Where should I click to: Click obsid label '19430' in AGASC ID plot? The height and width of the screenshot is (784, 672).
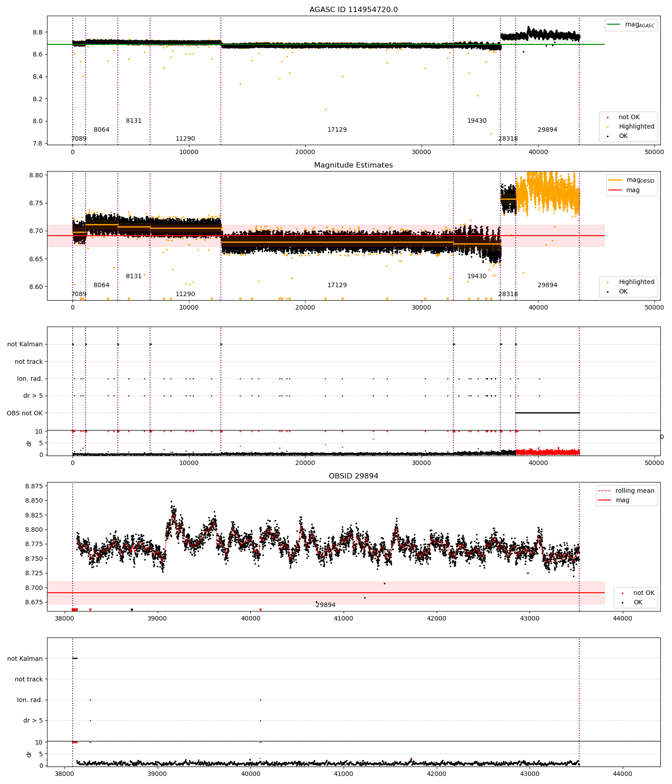pyautogui.click(x=477, y=121)
